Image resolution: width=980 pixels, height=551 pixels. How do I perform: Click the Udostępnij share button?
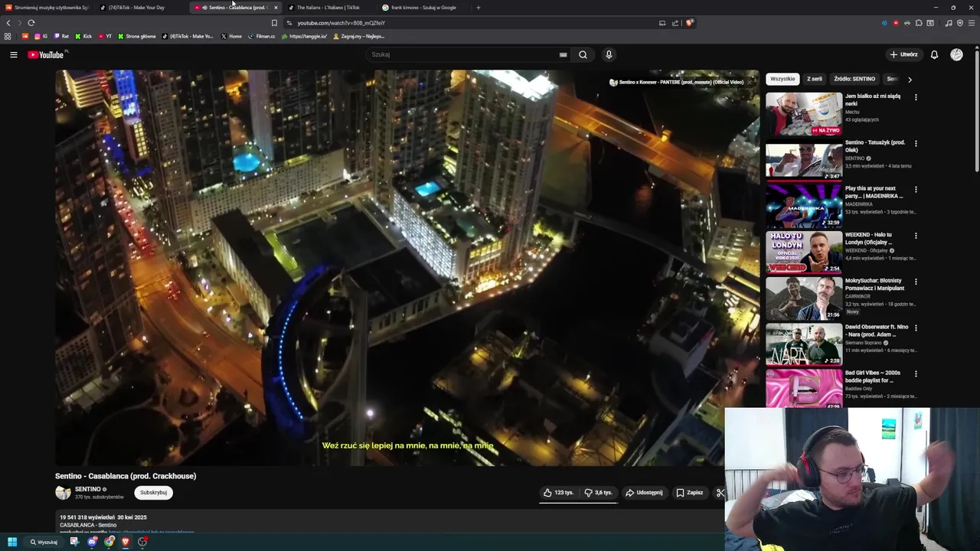(x=644, y=493)
